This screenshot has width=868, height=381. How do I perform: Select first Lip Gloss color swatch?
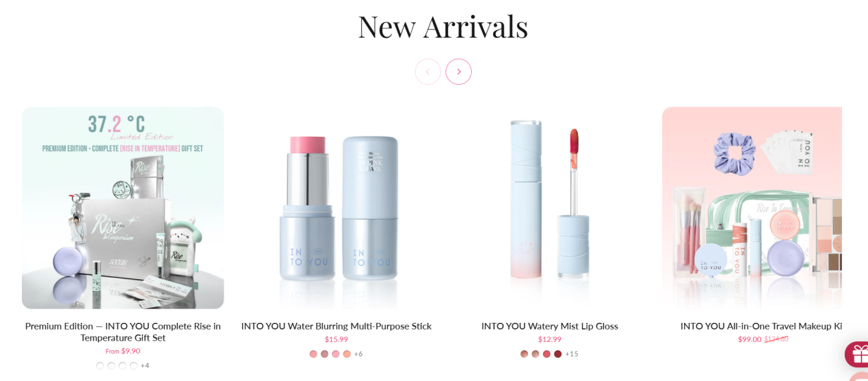click(525, 354)
